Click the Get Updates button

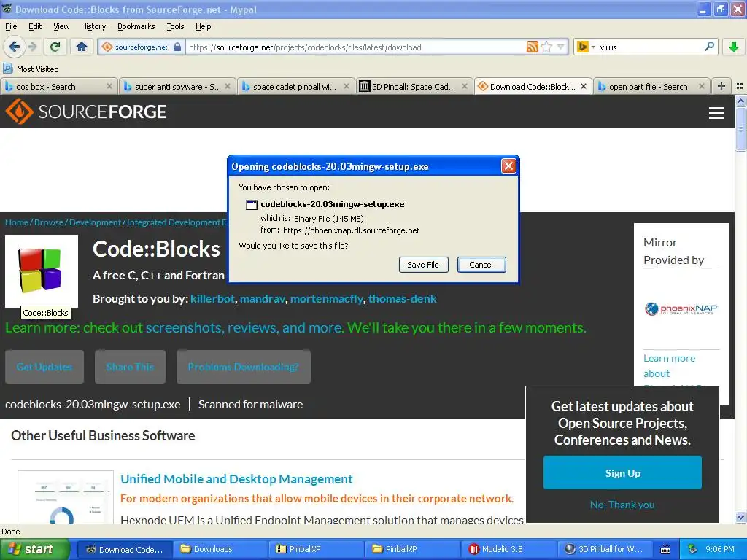point(44,367)
